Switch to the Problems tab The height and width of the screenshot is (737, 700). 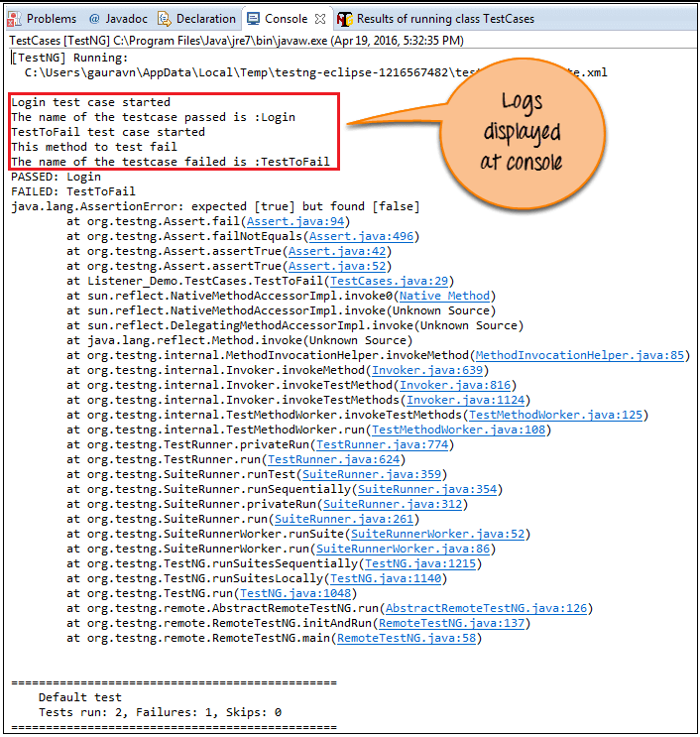[51, 19]
